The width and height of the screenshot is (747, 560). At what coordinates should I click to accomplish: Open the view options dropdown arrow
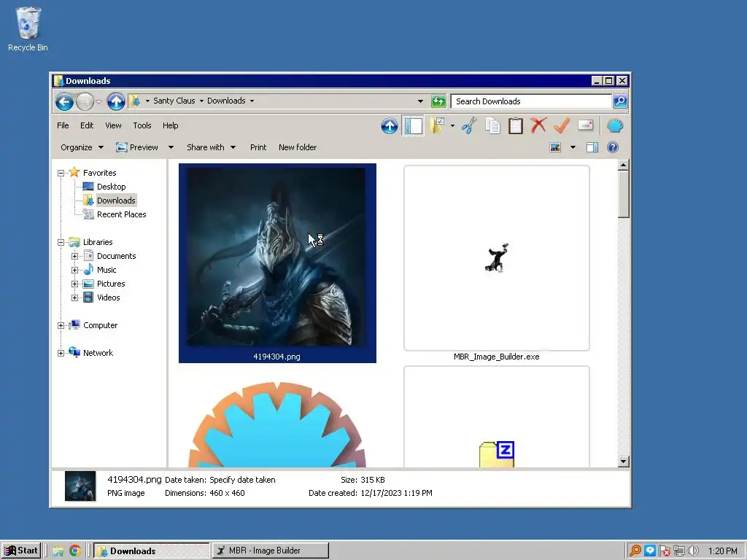point(573,147)
